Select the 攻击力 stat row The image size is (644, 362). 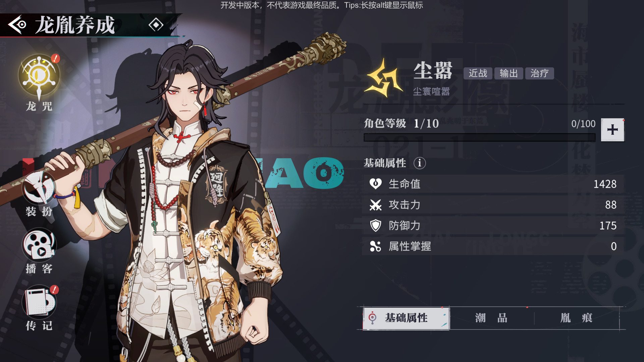(493, 204)
